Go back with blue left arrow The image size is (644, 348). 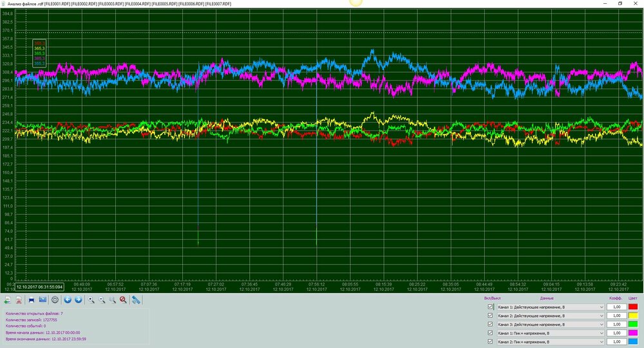pos(68,300)
